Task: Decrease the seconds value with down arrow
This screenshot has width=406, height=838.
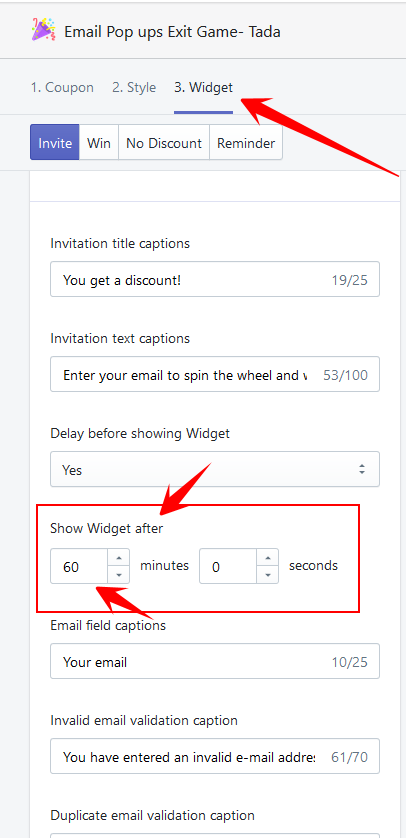Action: tap(268, 575)
